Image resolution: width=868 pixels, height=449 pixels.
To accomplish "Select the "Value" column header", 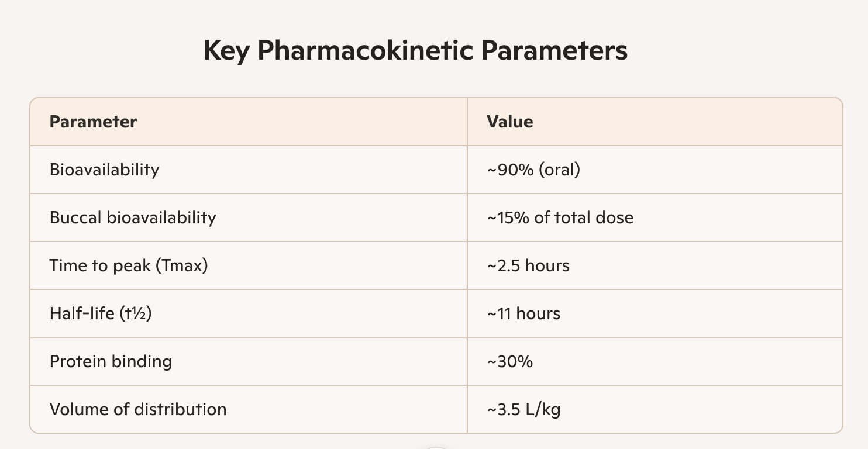I will pyautogui.click(x=509, y=122).
